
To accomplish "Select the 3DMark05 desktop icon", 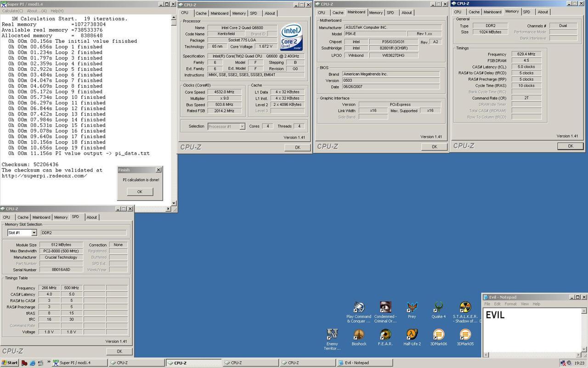I will click(x=465, y=338).
